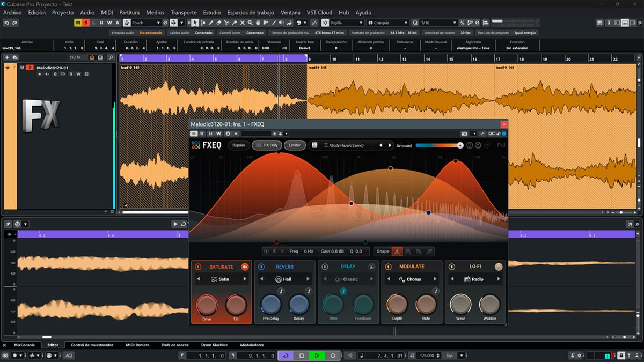Click the next preset arrow in FXEQ
644x362 pixels.
[x=389, y=145]
